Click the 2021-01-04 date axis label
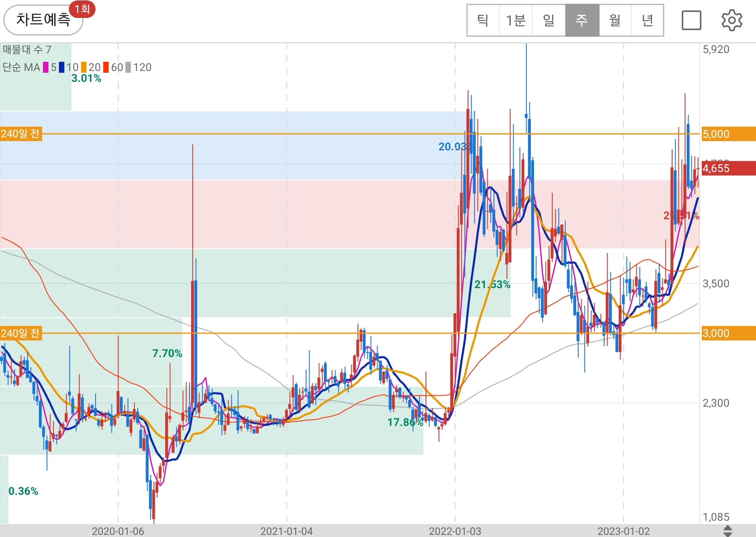756x537 pixels. 287,531
